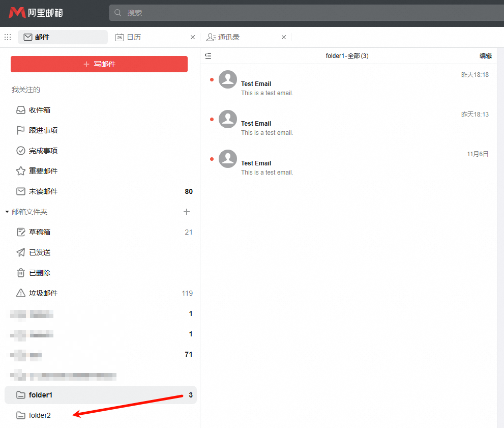Click the drafts icon beside 草稿箱
The width and height of the screenshot is (504, 428).
20,232
